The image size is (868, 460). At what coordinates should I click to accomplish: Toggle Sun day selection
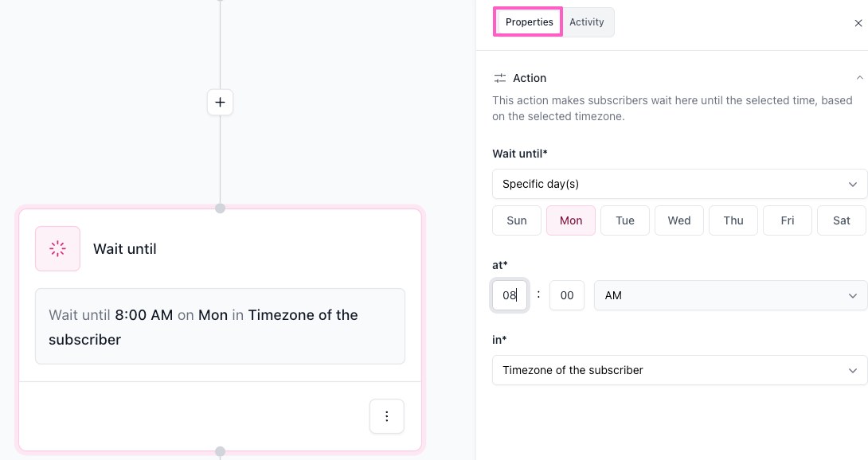pos(517,220)
